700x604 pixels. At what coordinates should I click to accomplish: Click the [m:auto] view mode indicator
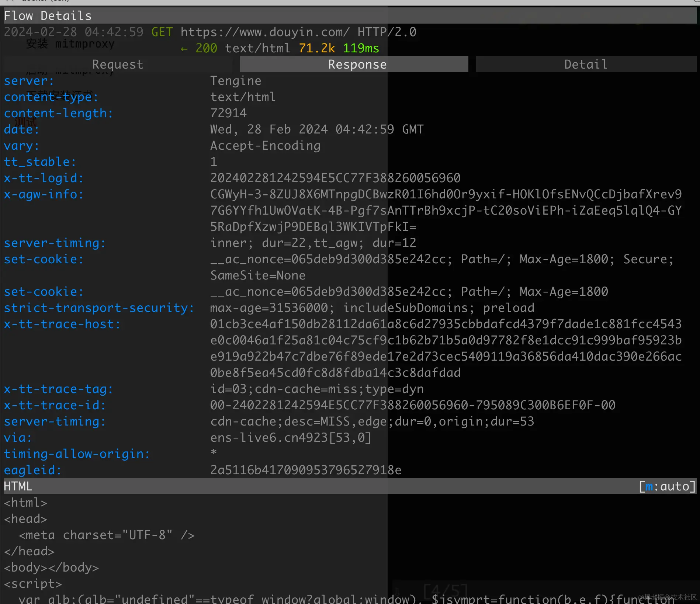[667, 486]
